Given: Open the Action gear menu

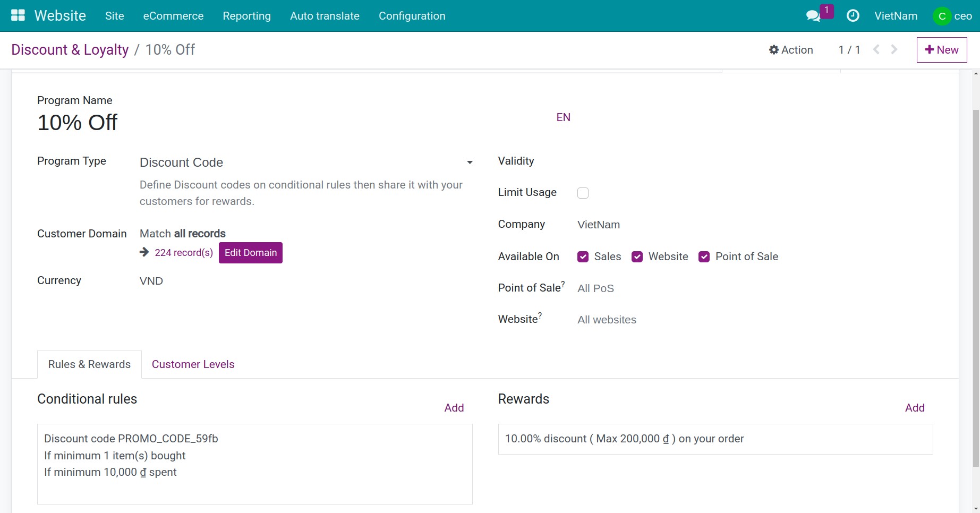Looking at the screenshot, I should [791, 49].
